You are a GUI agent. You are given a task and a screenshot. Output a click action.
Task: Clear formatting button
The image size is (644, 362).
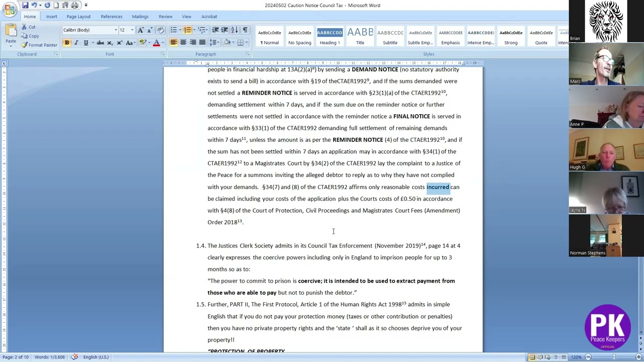(x=160, y=30)
